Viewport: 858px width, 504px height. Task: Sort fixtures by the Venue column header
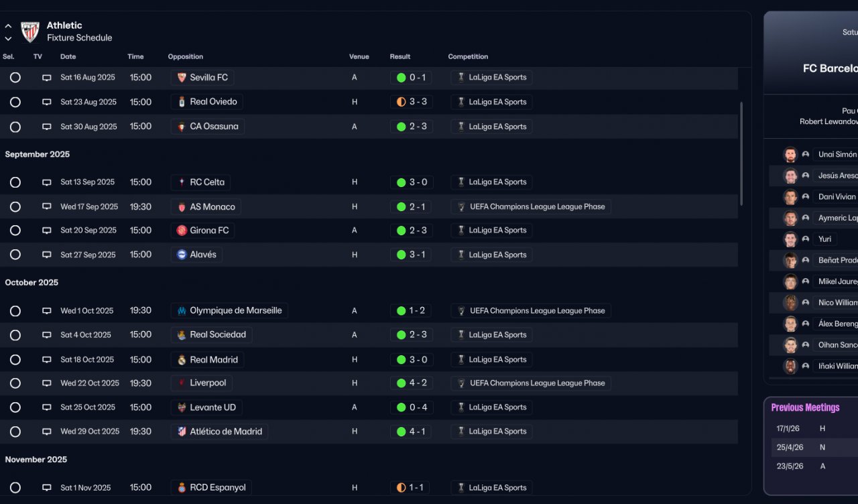click(359, 57)
